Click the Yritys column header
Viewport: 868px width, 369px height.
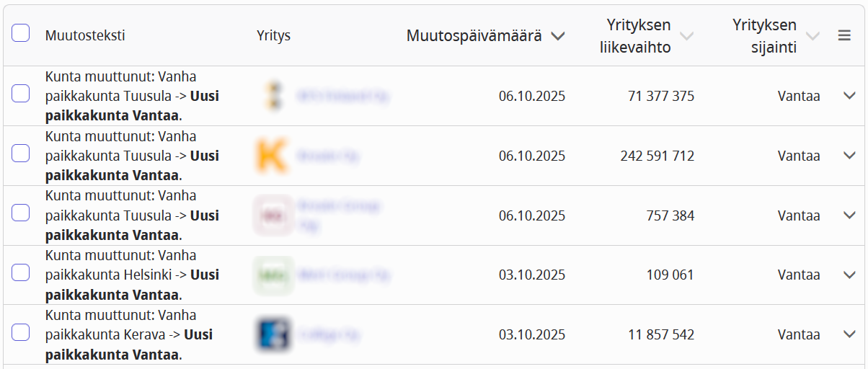point(273,35)
